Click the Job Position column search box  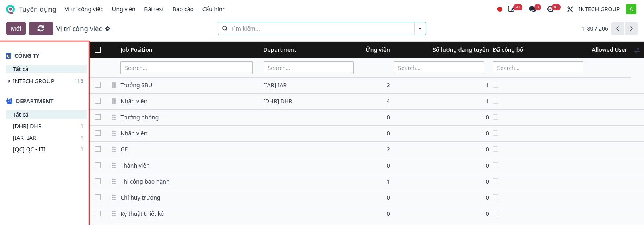(x=186, y=68)
